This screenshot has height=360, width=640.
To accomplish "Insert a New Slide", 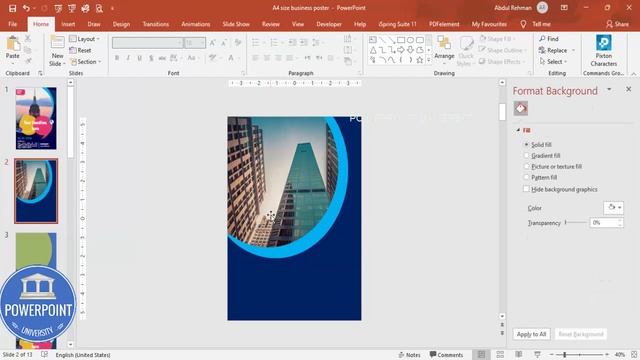I will (57, 51).
